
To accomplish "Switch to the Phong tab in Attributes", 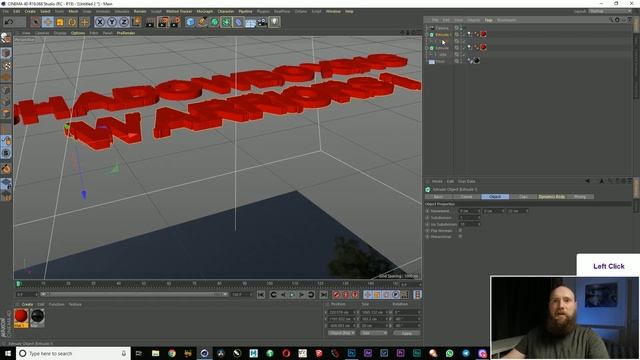I will [580, 197].
